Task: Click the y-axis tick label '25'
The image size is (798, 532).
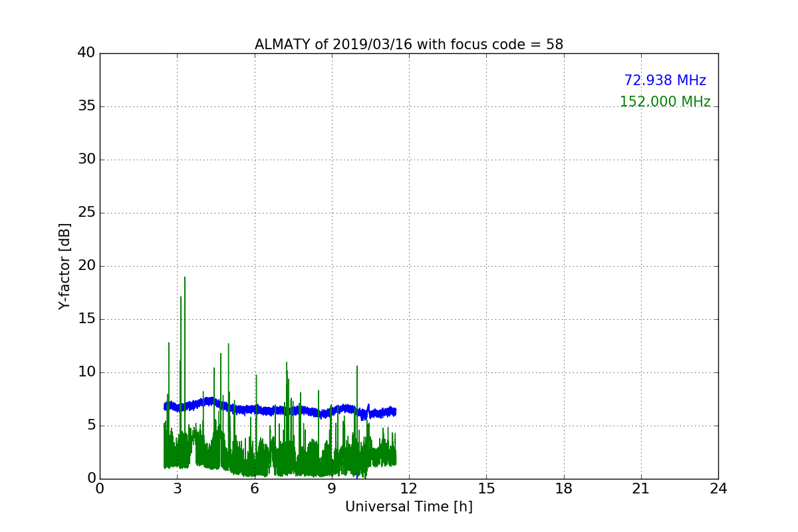Action: 86,213
